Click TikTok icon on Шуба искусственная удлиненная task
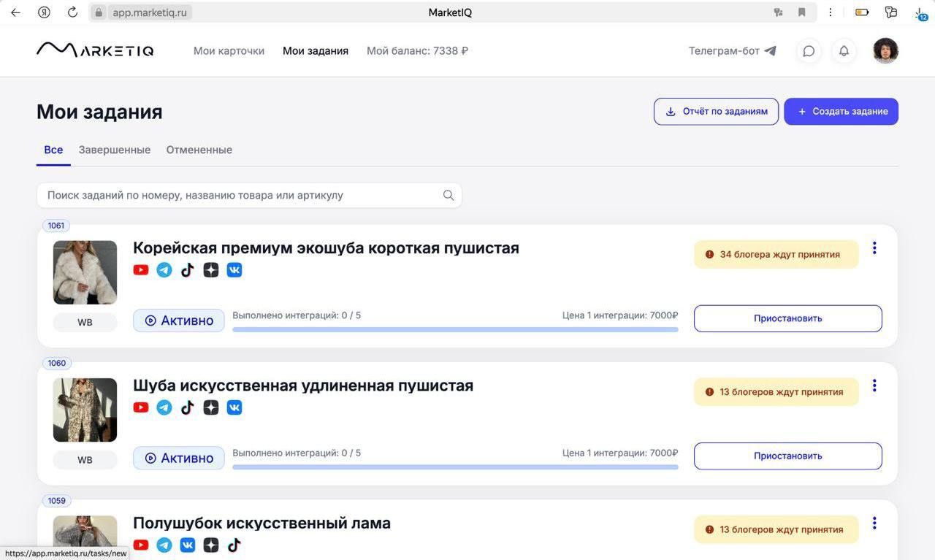 [x=188, y=407]
